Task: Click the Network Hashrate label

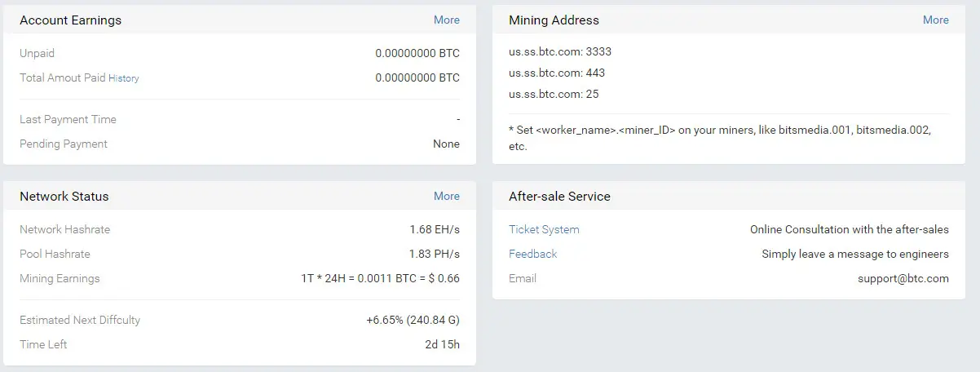Action: coord(64,229)
